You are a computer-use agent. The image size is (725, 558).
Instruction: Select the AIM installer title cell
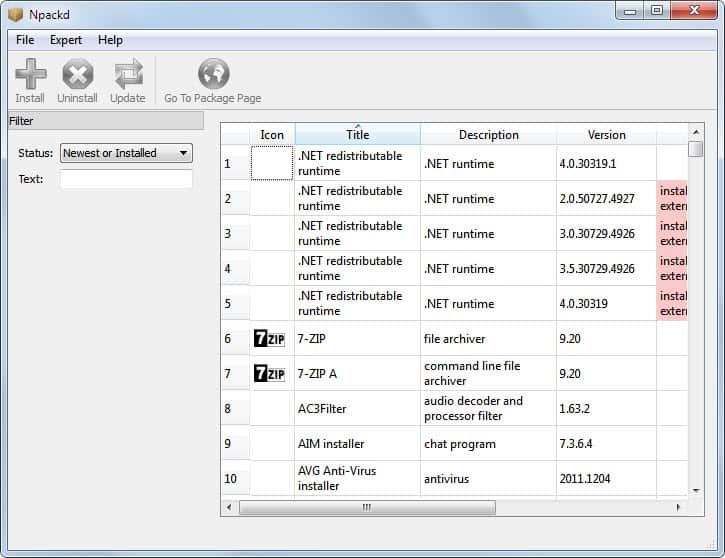[x=357, y=443]
